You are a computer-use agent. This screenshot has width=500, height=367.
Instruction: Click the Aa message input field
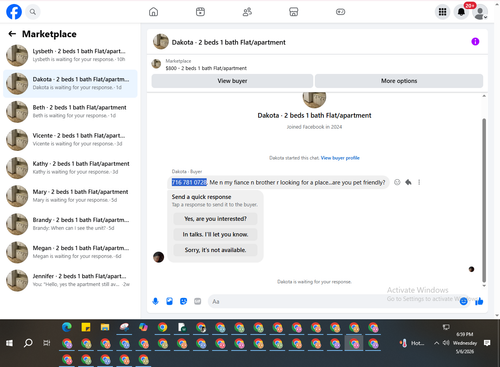(x=333, y=302)
